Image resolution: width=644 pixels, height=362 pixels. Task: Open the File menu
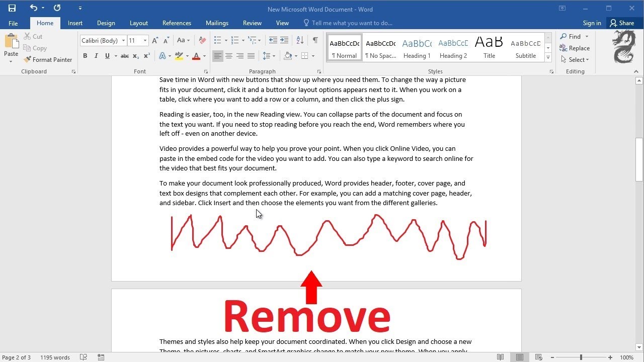[13, 23]
